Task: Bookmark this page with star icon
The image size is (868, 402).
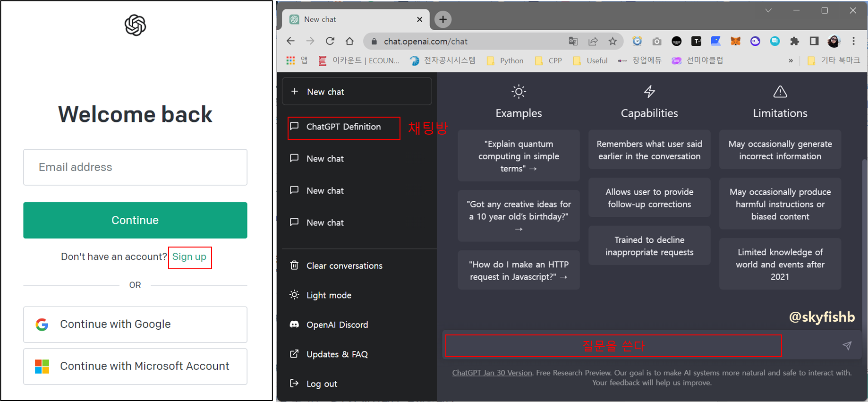Action: 613,41
